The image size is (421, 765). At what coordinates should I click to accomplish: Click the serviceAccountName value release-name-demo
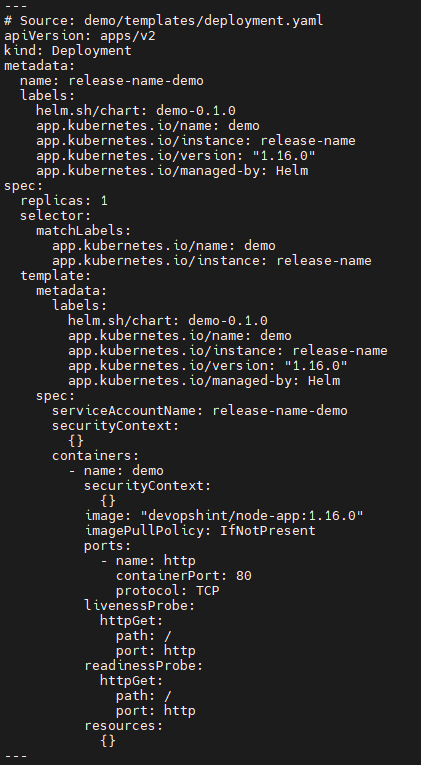tap(280, 411)
